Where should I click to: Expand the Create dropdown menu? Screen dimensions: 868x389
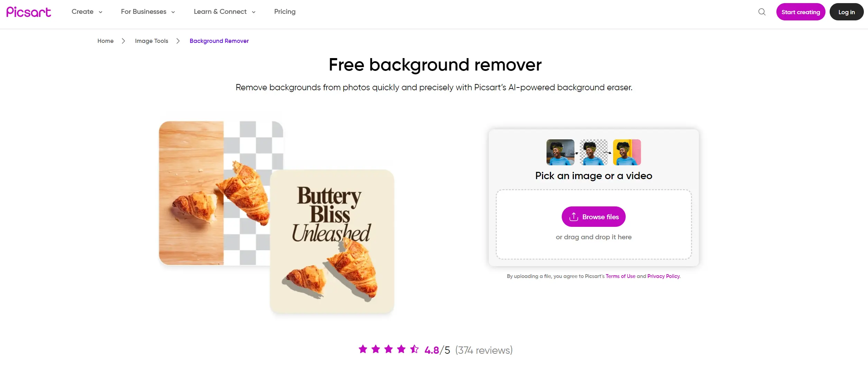pos(86,12)
